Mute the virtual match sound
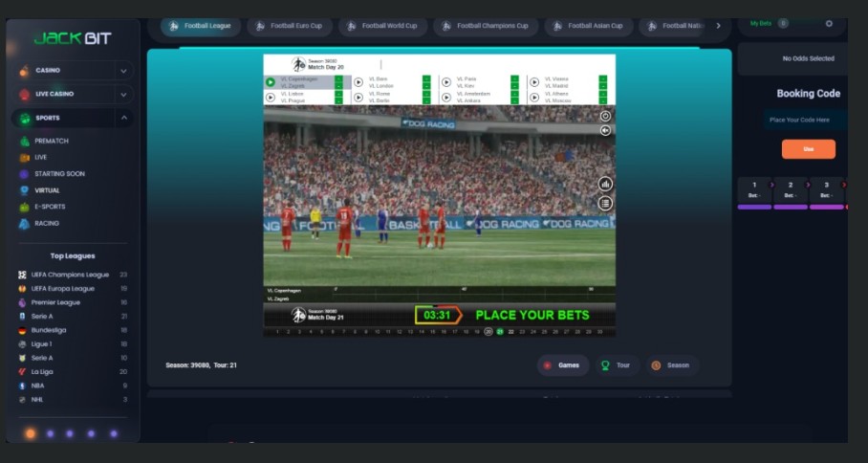This screenshot has height=463, width=868. pos(605,130)
